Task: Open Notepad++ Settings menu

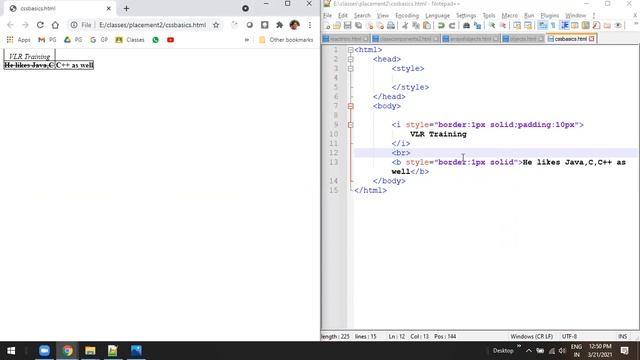Action: tap(466, 16)
